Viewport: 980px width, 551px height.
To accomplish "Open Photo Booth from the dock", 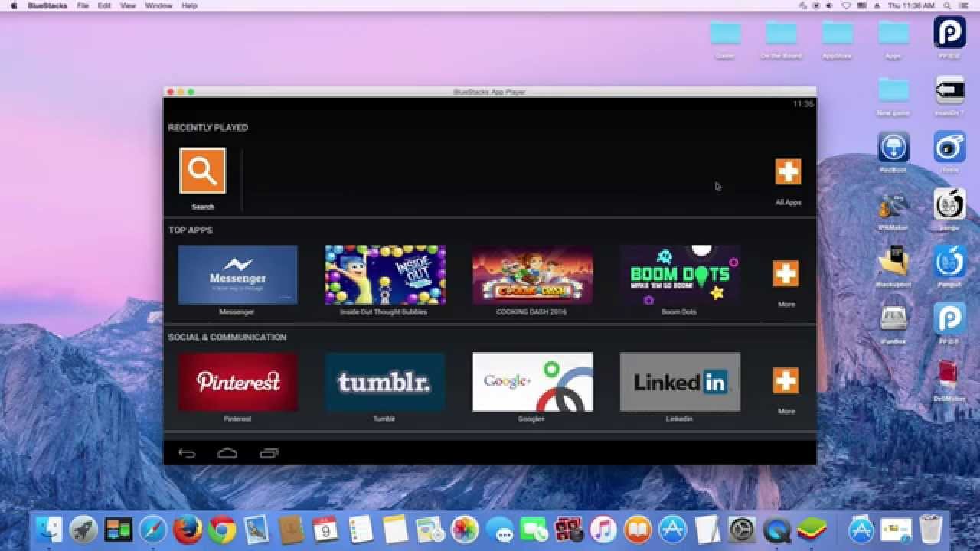I will click(569, 530).
